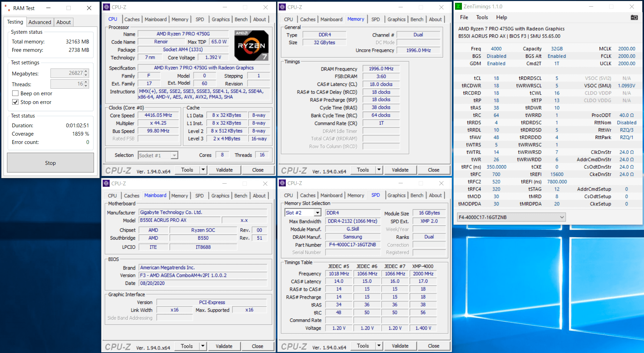Screen dimensions: 644x353
Task: Click the Module Size value '16 GBytes'
Action: tap(429, 213)
